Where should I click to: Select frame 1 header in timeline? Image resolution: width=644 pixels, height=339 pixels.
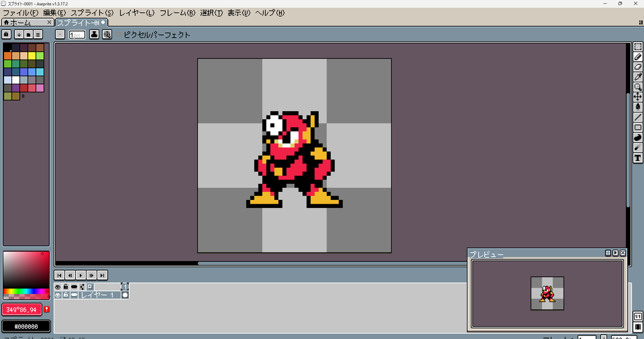[125, 287]
